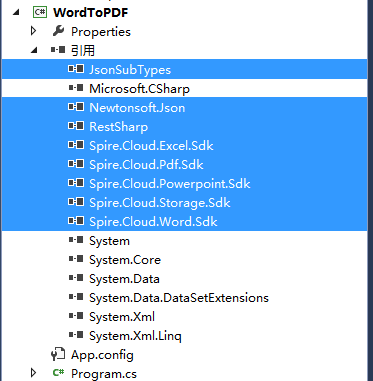The width and height of the screenshot is (373, 381).
Task: Click the wrench icon next to Properties
Action: 58,31
